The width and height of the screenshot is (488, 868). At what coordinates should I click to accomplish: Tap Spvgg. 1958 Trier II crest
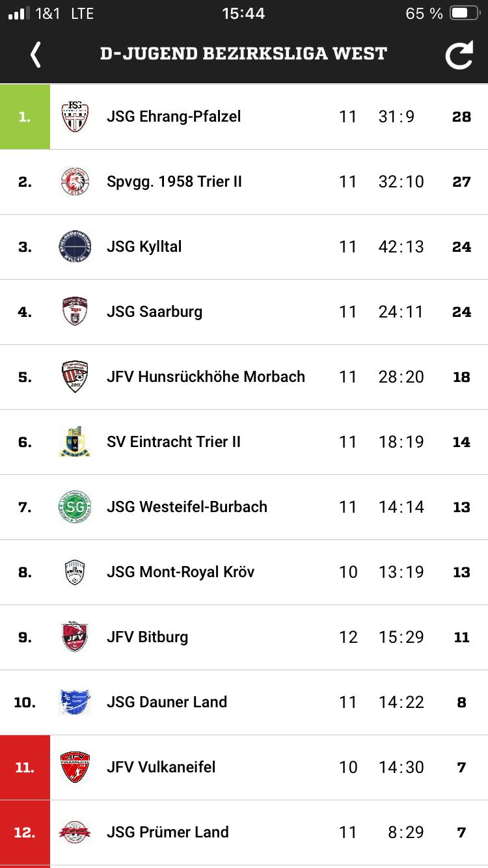tap(75, 182)
